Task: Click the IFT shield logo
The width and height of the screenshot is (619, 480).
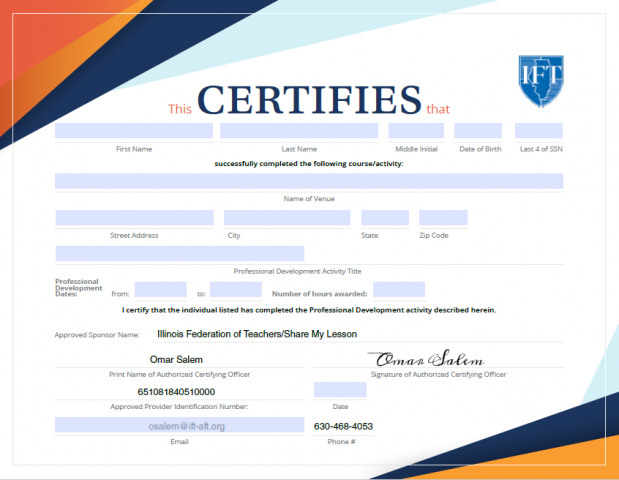Action: tap(541, 81)
